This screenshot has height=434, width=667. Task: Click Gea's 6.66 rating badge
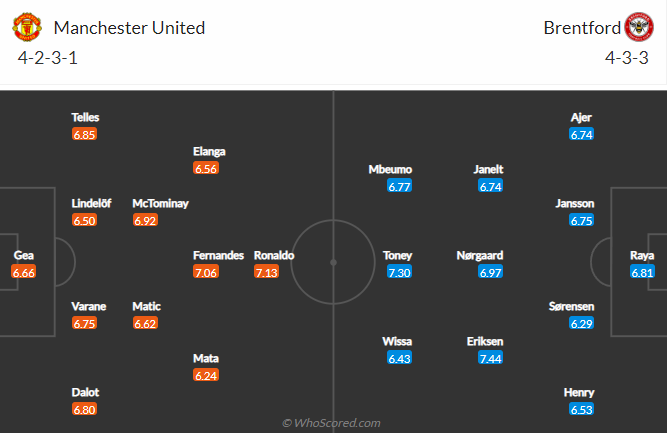pyautogui.click(x=23, y=272)
